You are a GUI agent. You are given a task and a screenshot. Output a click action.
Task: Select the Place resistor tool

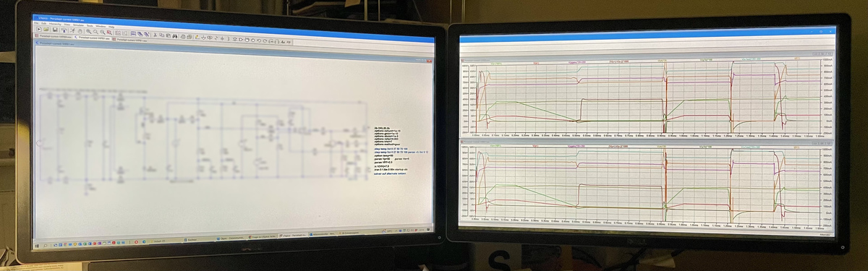click(216, 38)
